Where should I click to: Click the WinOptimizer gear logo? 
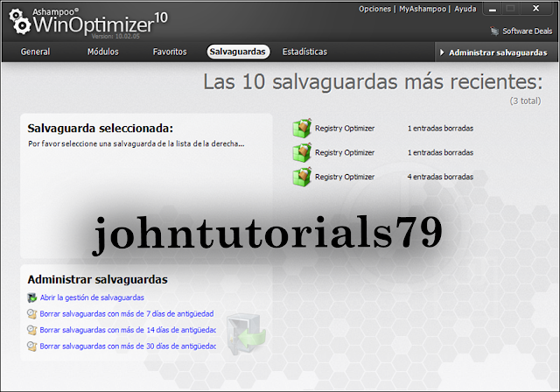pos(20,22)
